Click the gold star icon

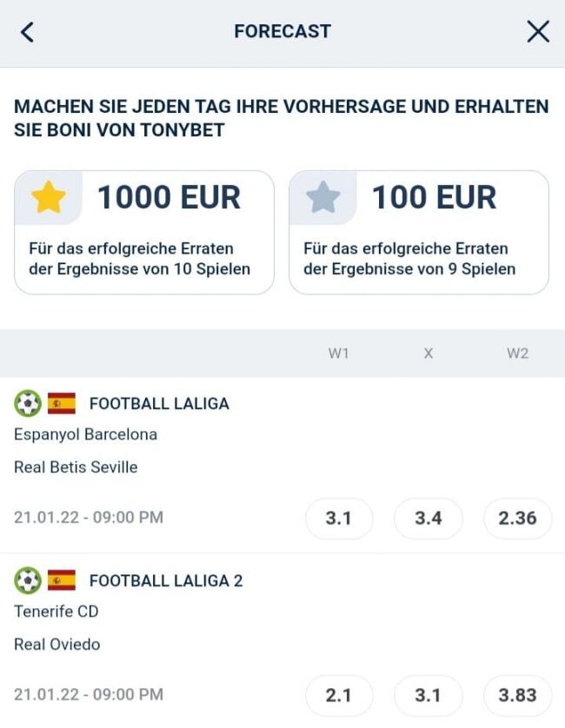tap(48, 198)
